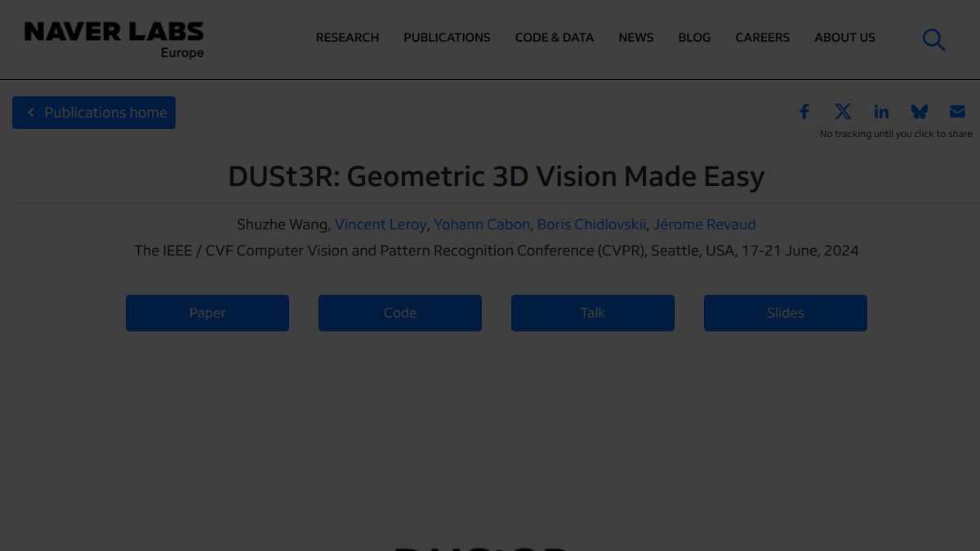Share the publication by email

tap(957, 112)
